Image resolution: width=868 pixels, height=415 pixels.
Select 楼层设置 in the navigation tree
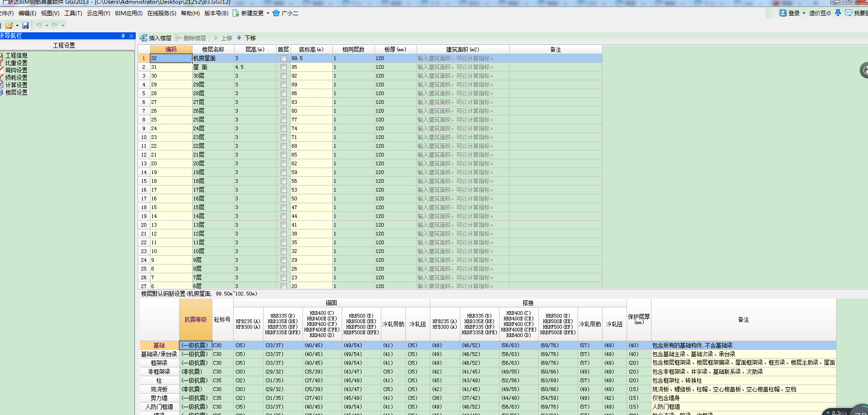[16, 92]
